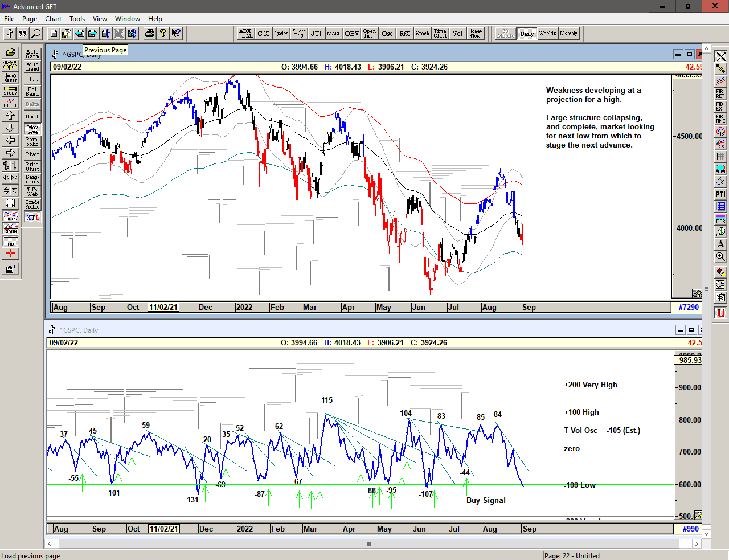Click the Gann lines tool icon
729x560 pixels.
click(10, 229)
